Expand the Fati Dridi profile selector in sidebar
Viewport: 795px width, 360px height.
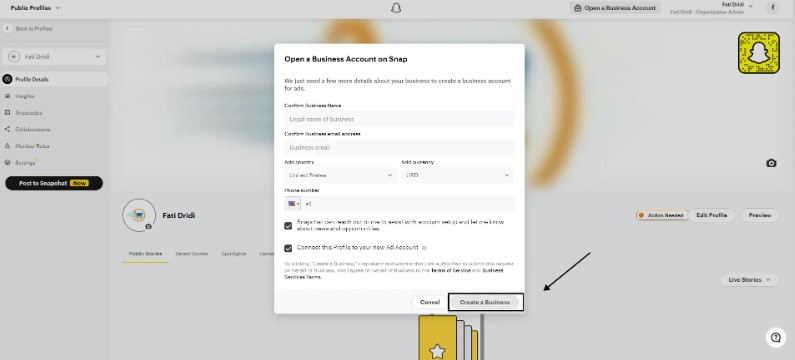pyautogui.click(x=54, y=56)
